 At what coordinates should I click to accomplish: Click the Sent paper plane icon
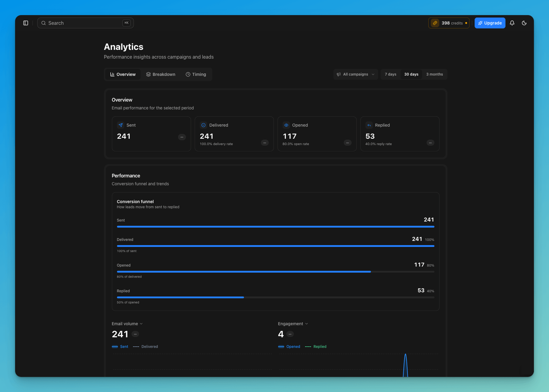point(121,125)
